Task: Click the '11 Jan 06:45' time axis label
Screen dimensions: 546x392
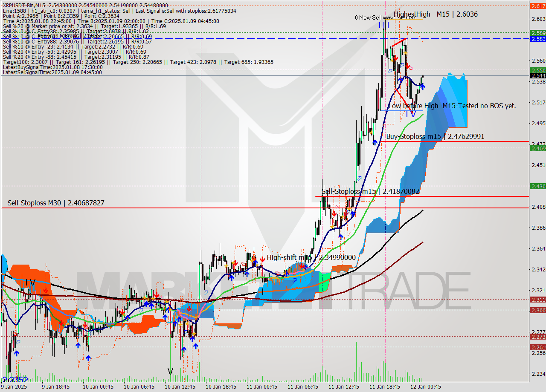Action: pos(303,387)
